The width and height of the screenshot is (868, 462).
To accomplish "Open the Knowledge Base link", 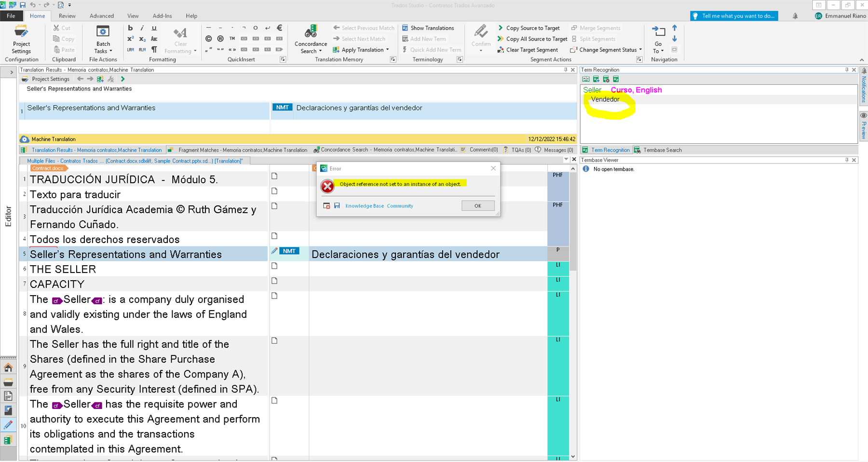I will click(365, 206).
